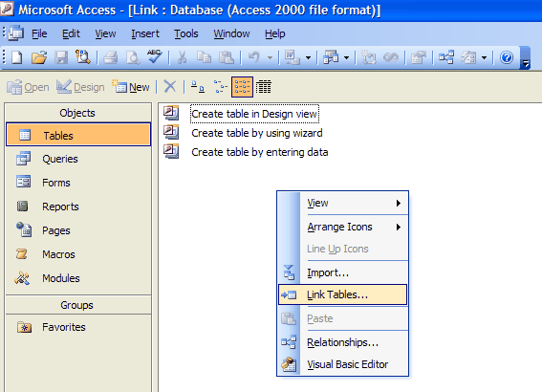Click the File Search icon
542x392 pixels.
83,57
